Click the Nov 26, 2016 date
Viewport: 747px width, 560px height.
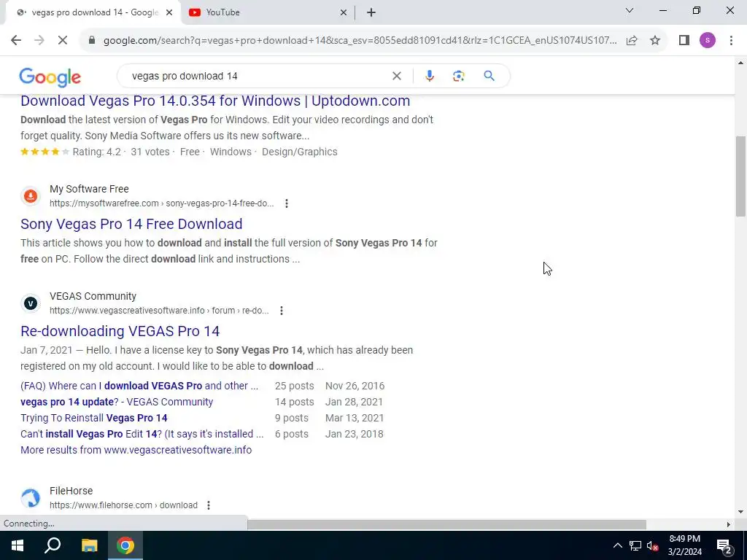pos(355,386)
